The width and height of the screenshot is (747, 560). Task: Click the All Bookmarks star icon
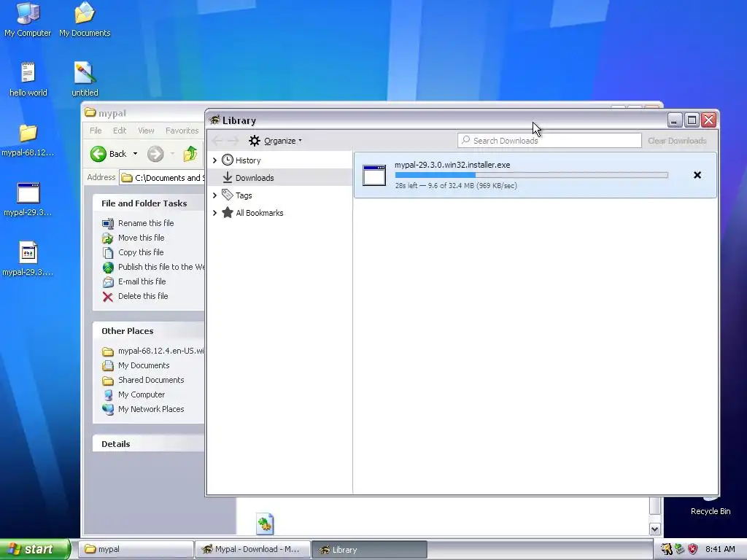[x=228, y=213]
